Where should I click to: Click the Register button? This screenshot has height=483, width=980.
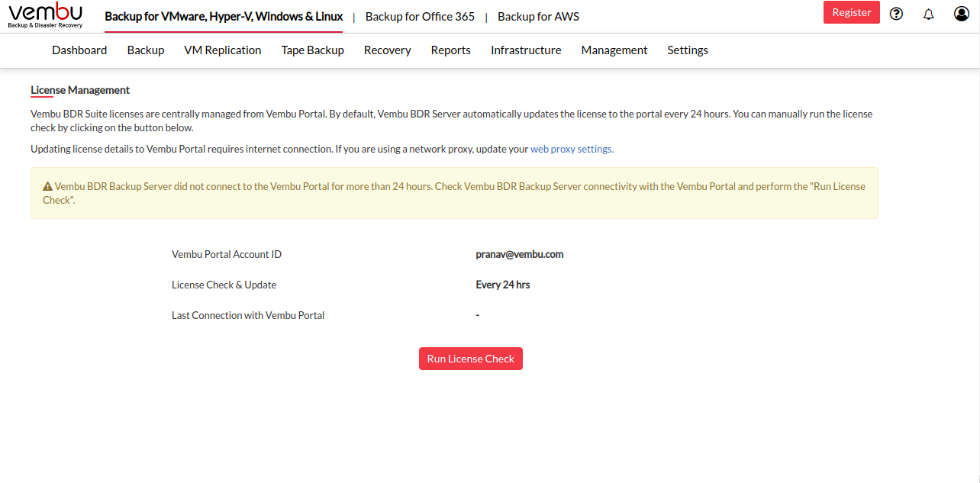tap(852, 12)
